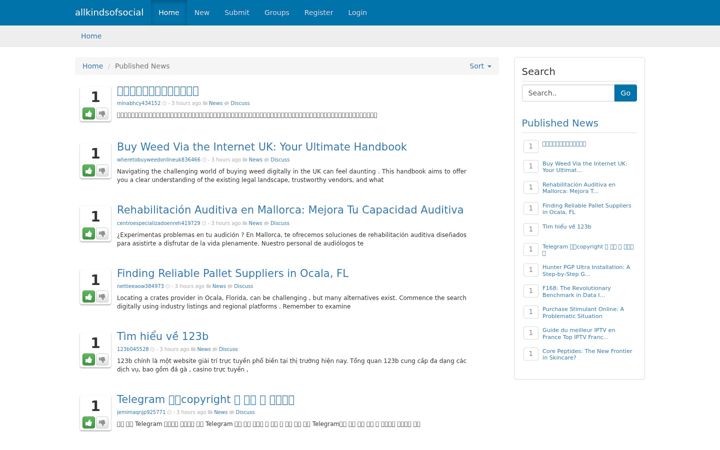Open sidebar link 'Rehabilitación Auditiva en Mallorca'
720x450 pixels.
point(579,188)
